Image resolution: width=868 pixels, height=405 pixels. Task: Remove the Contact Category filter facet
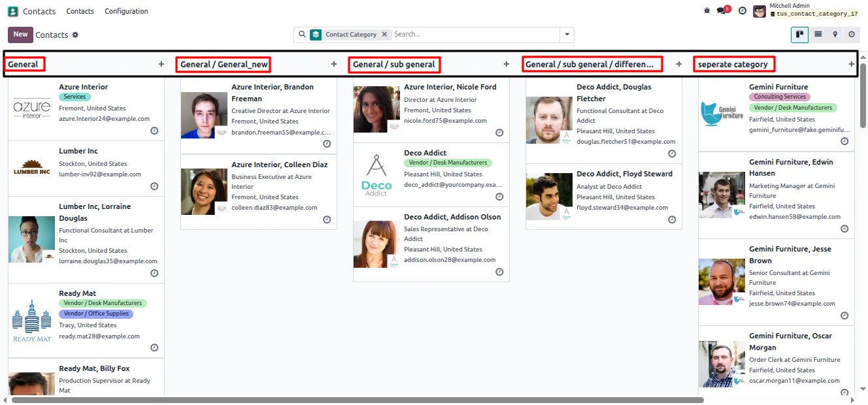[384, 35]
